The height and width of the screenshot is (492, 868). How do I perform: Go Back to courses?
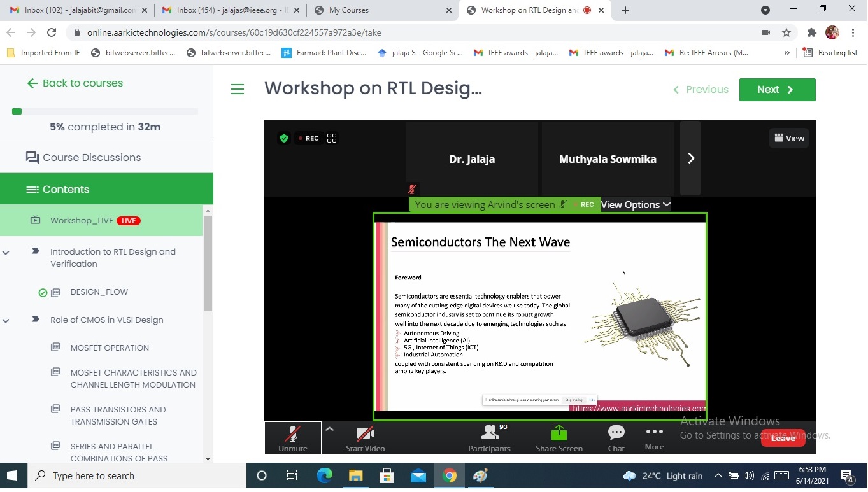tap(75, 83)
